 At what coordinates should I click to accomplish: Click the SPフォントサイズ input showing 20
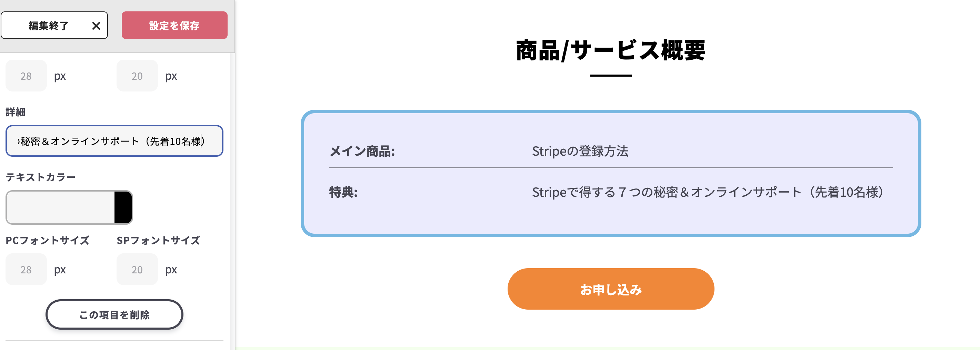(137, 269)
